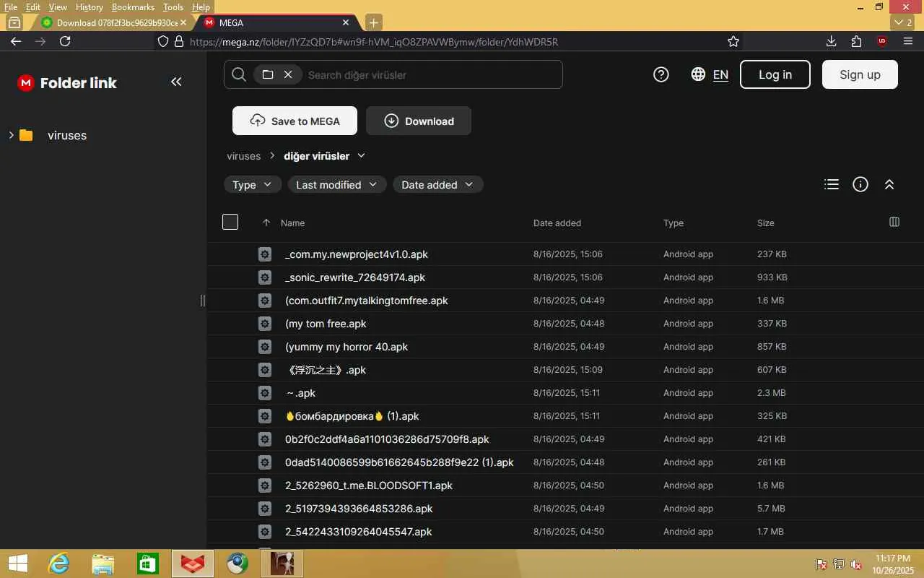Select 0b2f0c2ddf4a6a1101036286d75709f8.apk file name

(387, 439)
